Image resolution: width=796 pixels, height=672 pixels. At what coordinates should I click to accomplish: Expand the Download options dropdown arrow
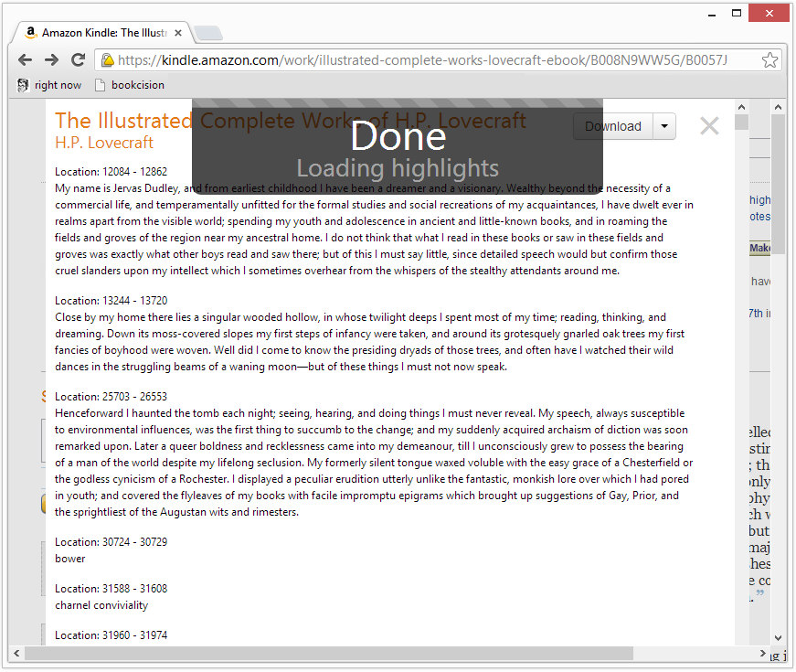point(664,126)
